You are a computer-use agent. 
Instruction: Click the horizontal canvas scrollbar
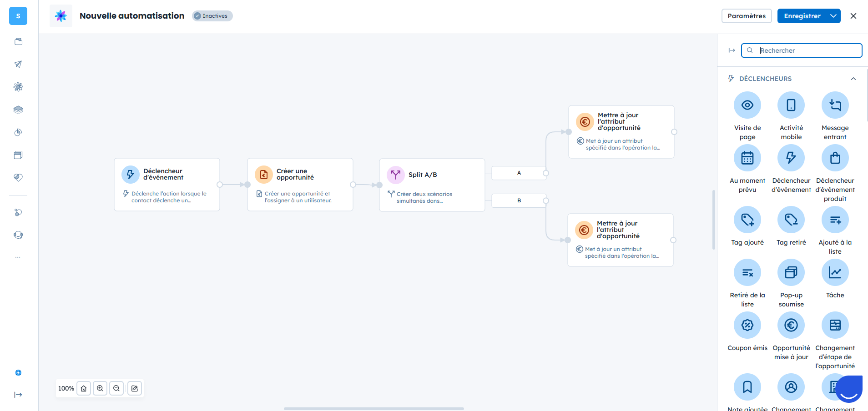(373, 408)
